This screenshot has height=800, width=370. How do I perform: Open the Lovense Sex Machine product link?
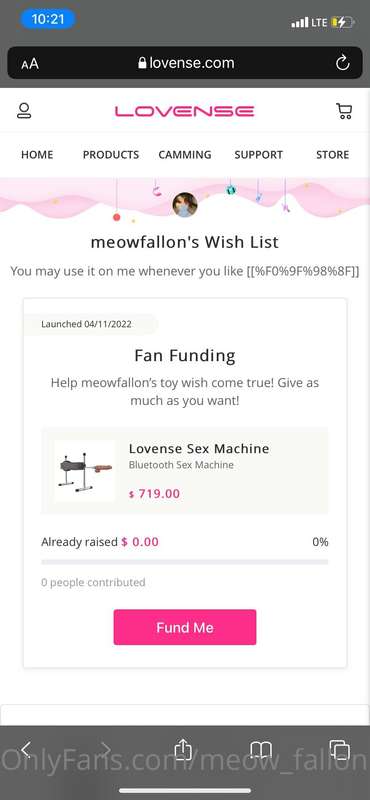coord(199,448)
